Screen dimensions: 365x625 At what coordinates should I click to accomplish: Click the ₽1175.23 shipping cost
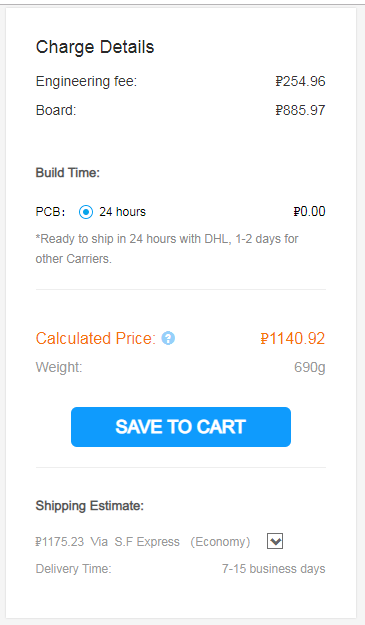pyautogui.click(x=60, y=542)
